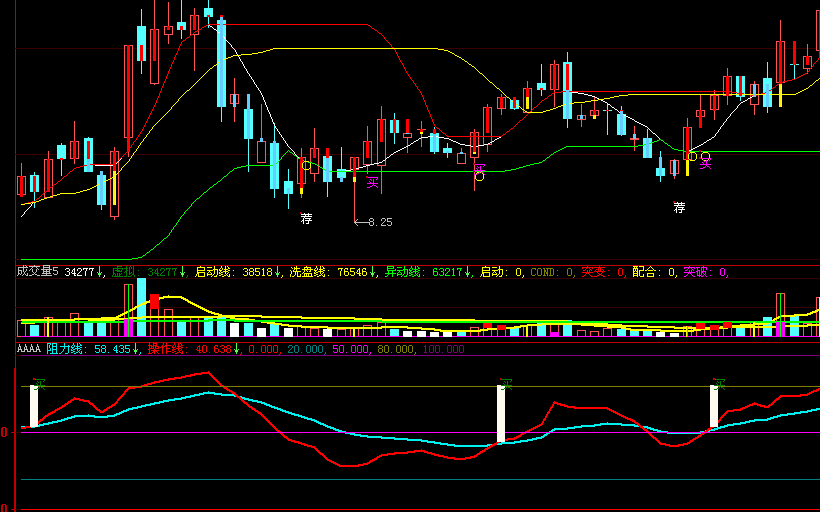Click the 启动线: 38518 indicator value
The image size is (820, 512).
click(238, 272)
